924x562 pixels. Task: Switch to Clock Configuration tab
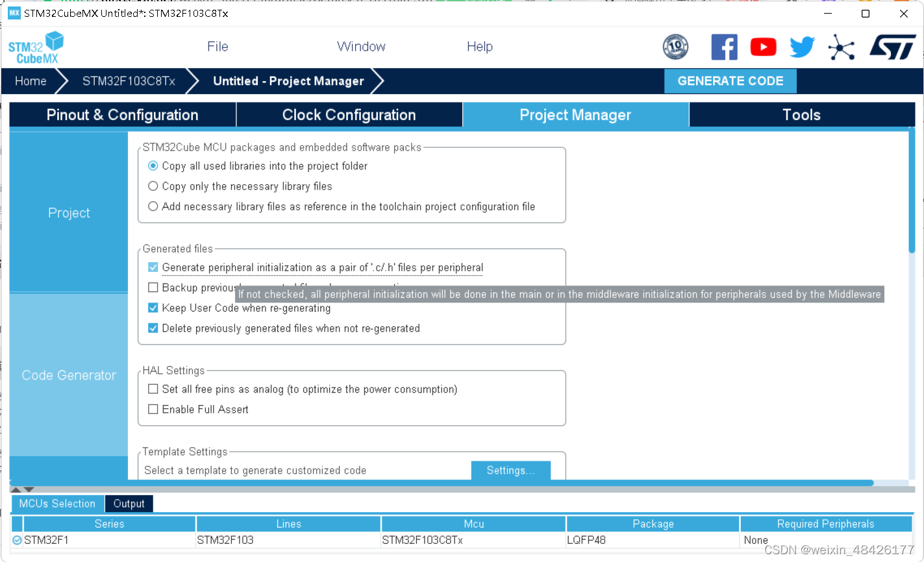pos(349,115)
